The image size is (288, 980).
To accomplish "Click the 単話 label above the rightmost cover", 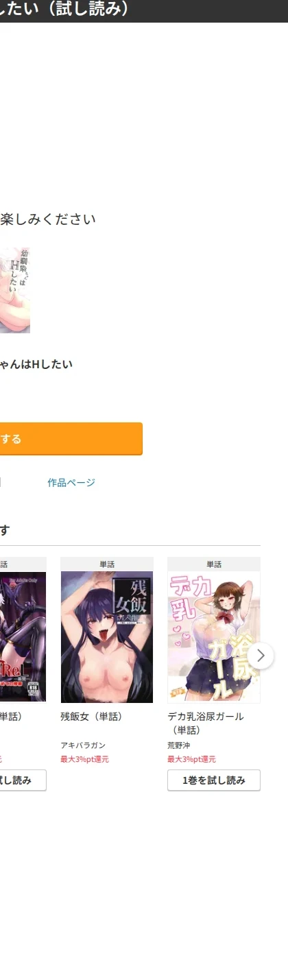I will coord(214,564).
